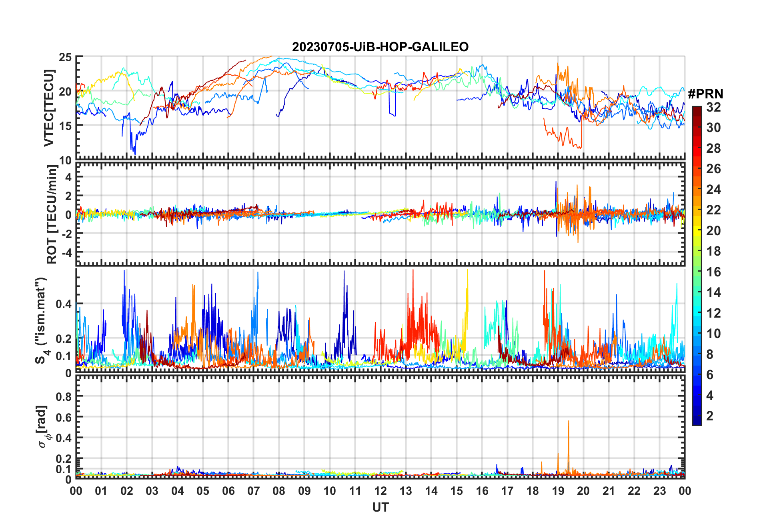The width and height of the screenshot is (761, 532).
Task: Click the 0.4 tick on S4 axis
Action: tap(64, 304)
